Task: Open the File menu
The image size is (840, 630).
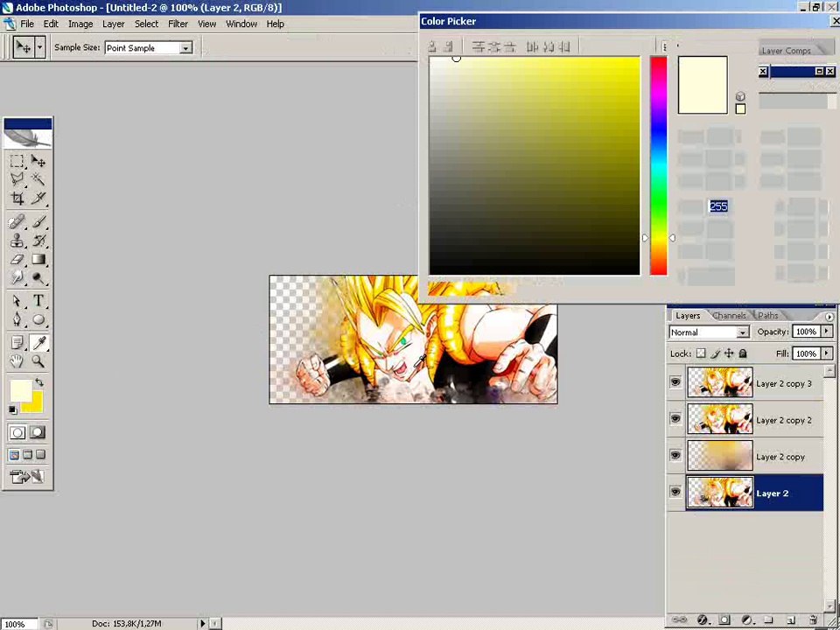Action: coord(27,24)
